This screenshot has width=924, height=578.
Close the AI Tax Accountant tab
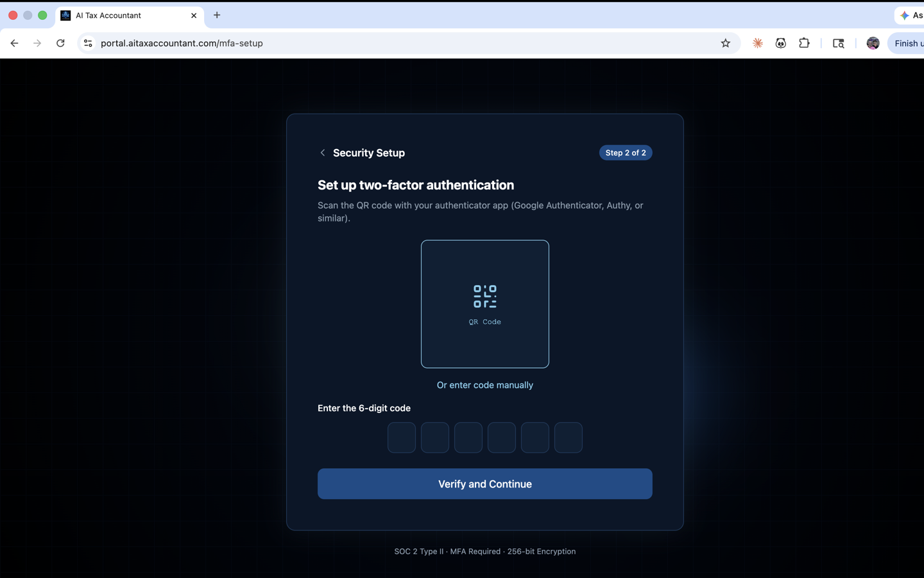[194, 15]
